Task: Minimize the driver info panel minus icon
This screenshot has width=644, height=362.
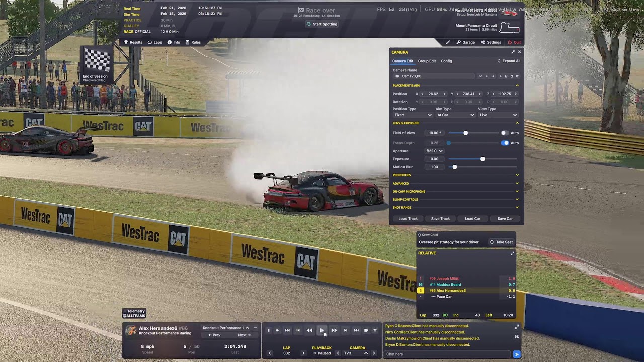Action: pyautogui.click(x=255, y=328)
